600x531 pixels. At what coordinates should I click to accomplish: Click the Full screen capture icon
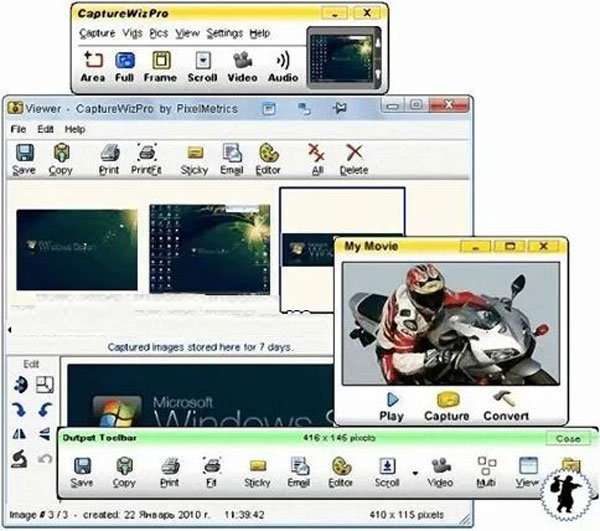pos(125,67)
